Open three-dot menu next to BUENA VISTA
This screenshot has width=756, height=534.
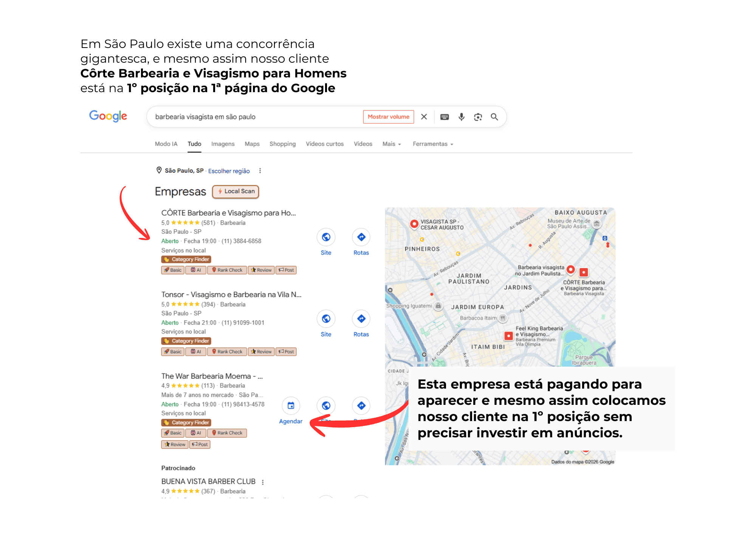point(263,482)
